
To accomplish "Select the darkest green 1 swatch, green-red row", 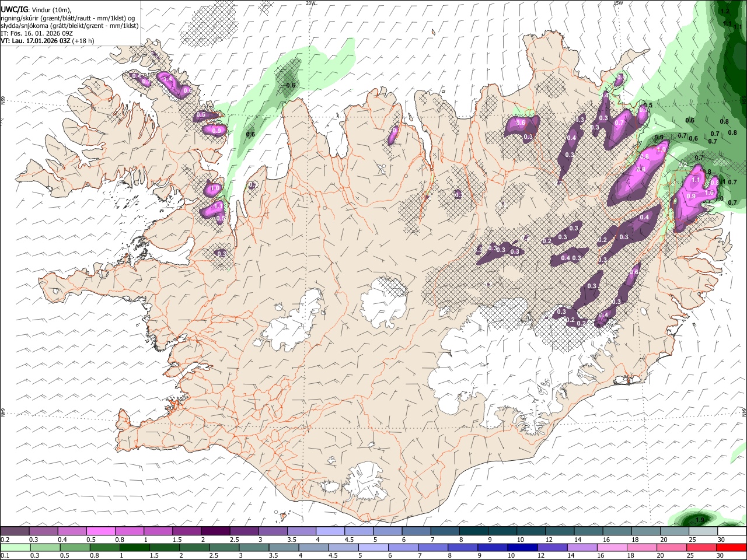I will click(x=135, y=547).
